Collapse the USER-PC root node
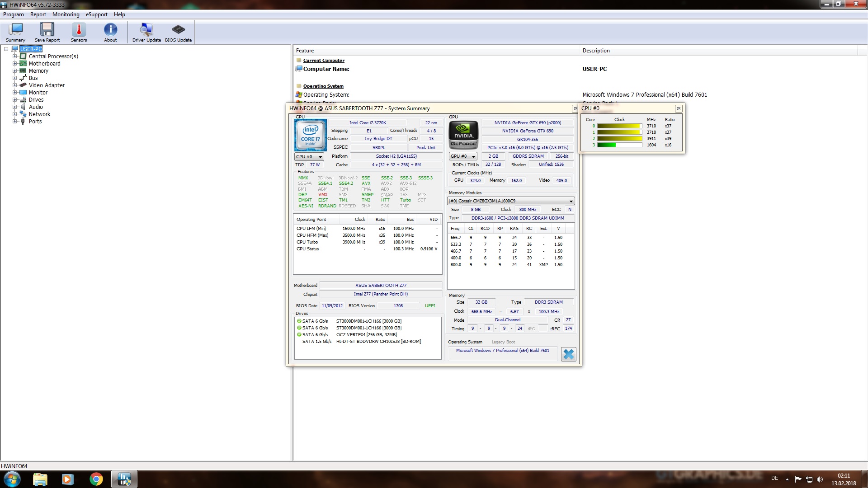Viewport: 868px width, 488px height. tap(6, 49)
